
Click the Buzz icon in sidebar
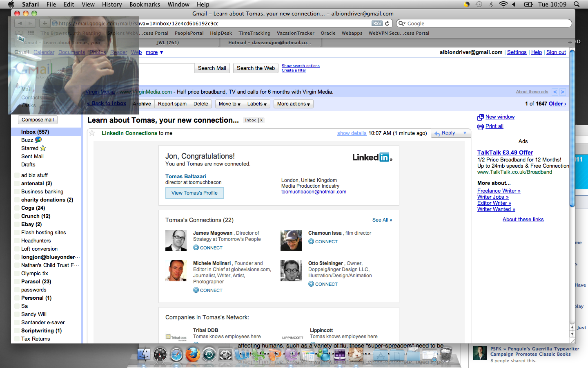coord(38,140)
